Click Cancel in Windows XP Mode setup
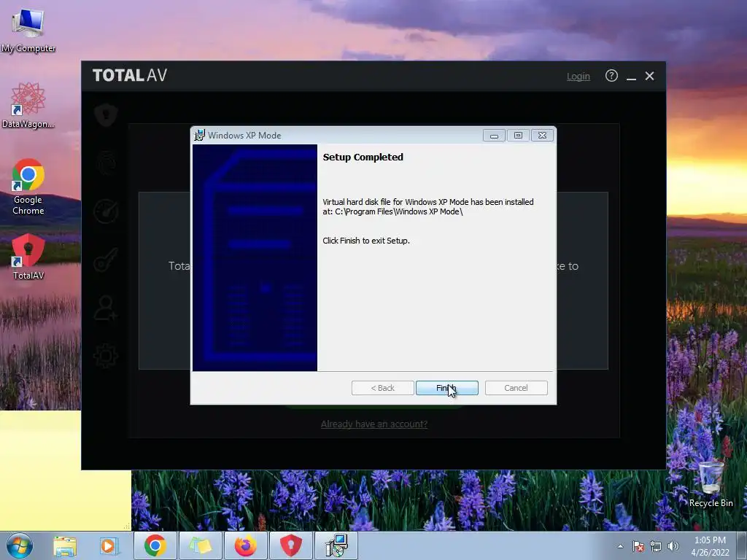Screen dimensions: 747x560 click(x=516, y=388)
